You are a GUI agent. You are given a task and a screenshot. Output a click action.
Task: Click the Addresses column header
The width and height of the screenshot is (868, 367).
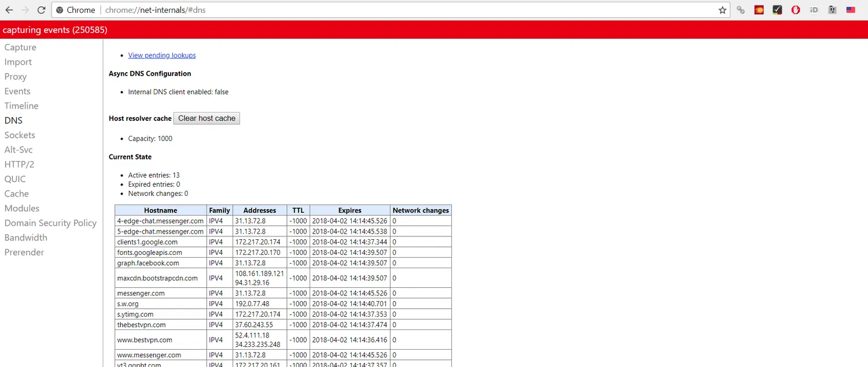point(260,210)
